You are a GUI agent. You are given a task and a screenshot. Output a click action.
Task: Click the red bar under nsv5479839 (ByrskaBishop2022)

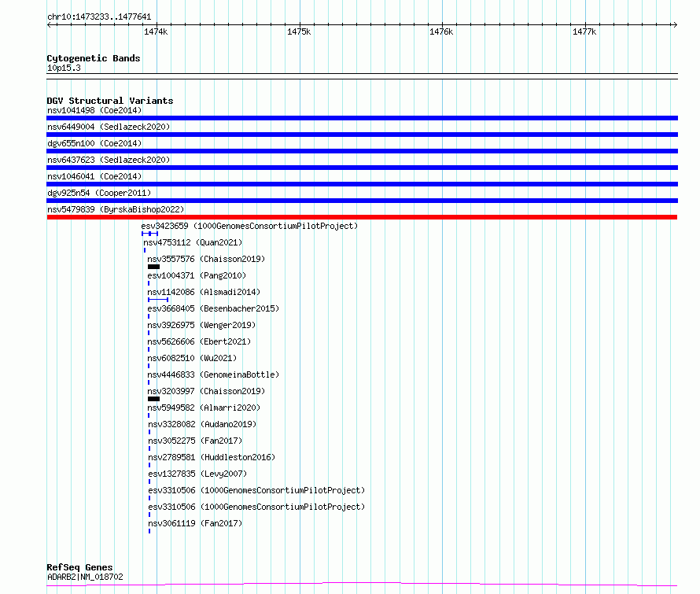(362, 217)
